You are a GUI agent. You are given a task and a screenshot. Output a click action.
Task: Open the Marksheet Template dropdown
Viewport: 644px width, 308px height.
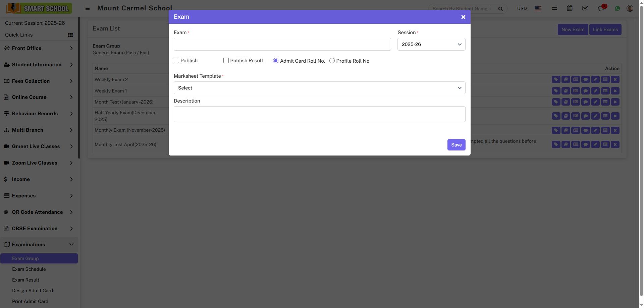pos(319,88)
